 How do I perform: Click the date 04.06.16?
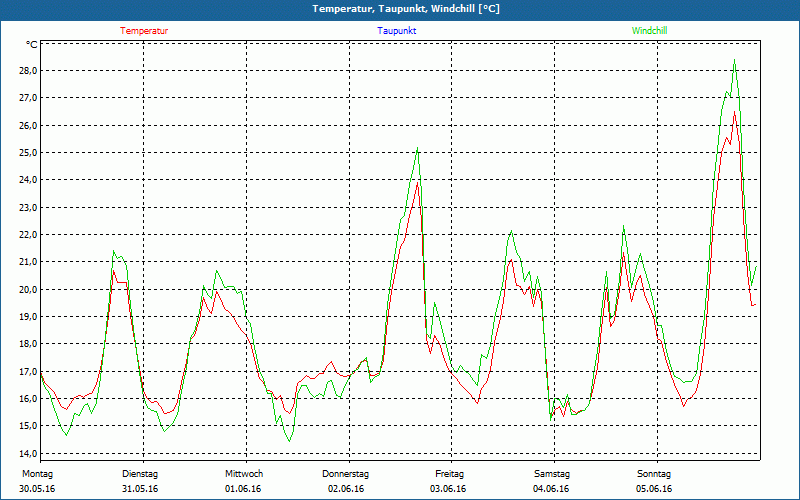(x=551, y=489)
